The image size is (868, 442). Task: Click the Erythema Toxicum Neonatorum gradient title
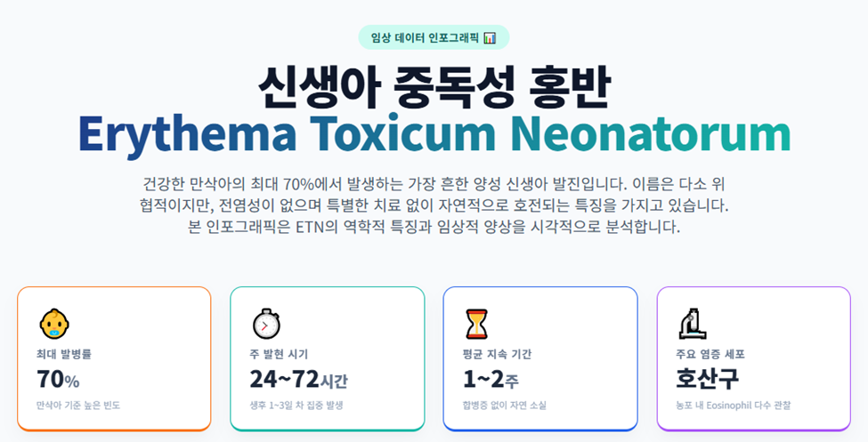(434, 134)
